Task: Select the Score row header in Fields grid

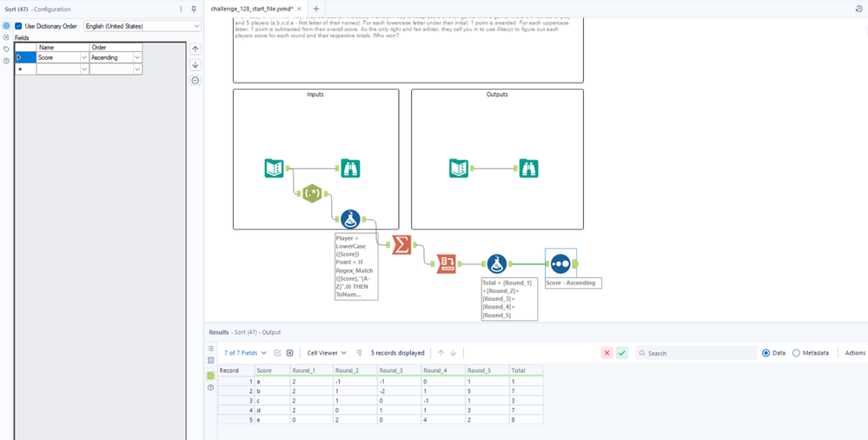Action: pos(25,57)
